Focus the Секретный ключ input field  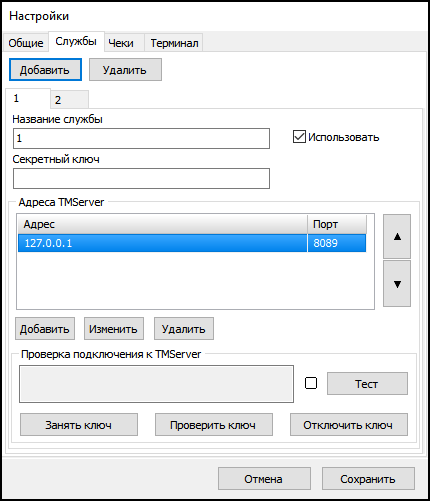[x=141, y=178]
